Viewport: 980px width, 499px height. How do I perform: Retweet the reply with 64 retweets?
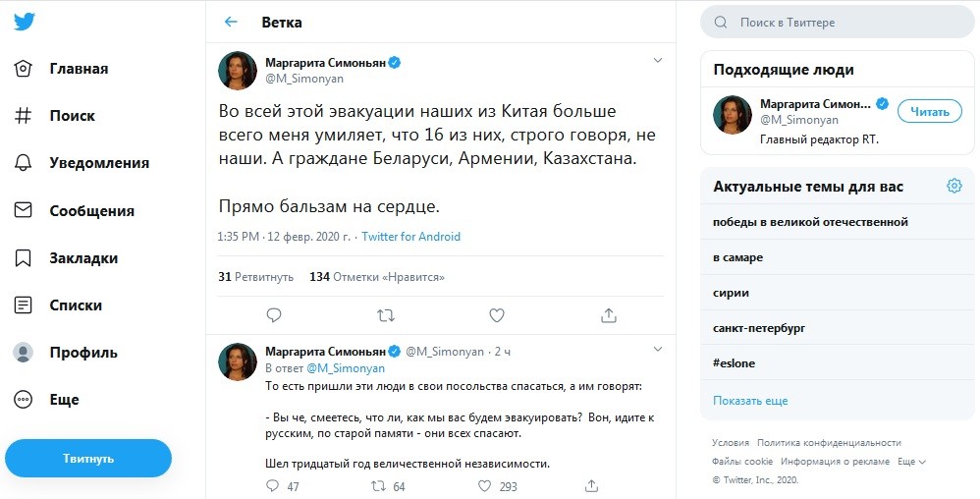376,486
